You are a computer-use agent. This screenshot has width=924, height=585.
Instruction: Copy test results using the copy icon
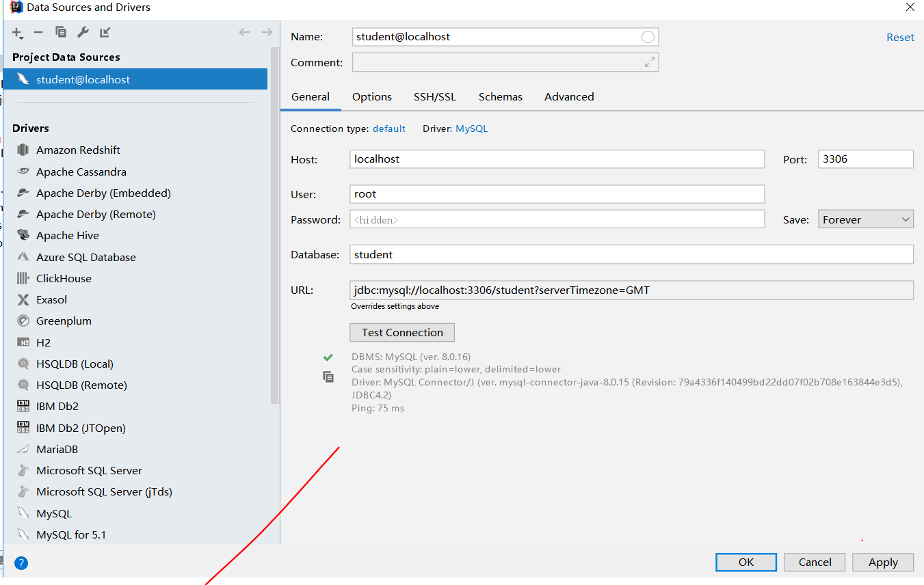328,377
